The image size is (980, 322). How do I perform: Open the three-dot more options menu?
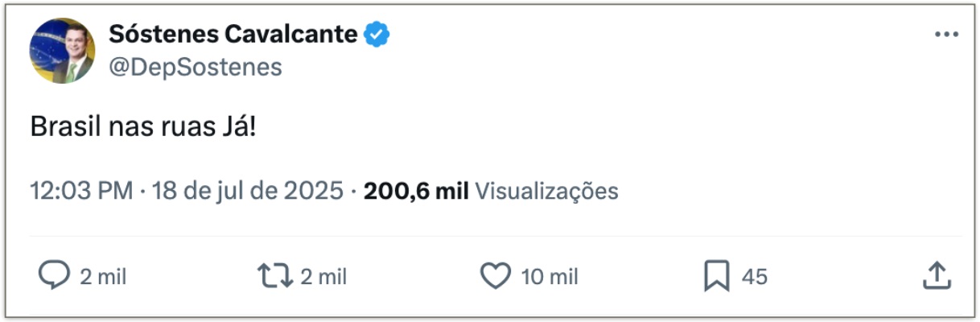pyautogui.click(x=946, y=36)
